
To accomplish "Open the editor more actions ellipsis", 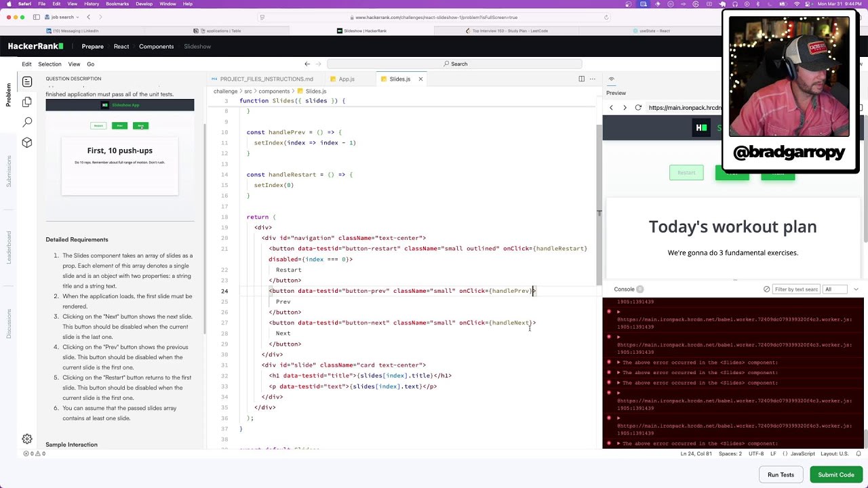I will 592,79.
